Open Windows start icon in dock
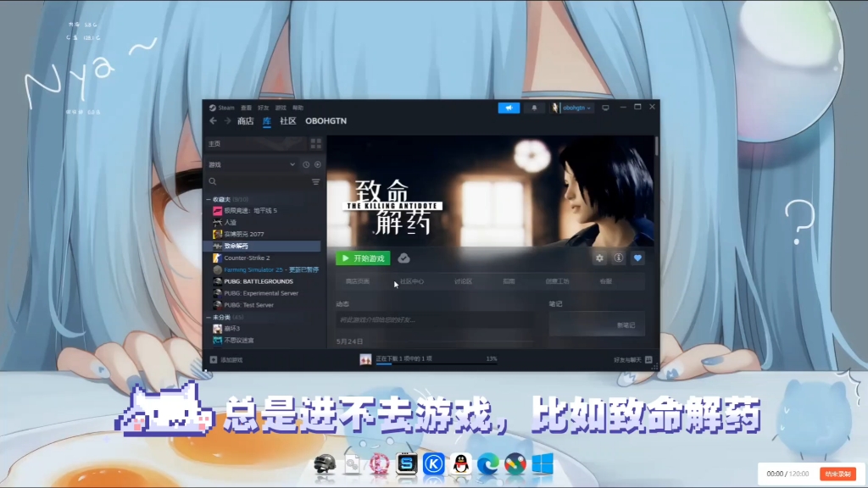This screenshot has width=868, height=488. (542, 464)
